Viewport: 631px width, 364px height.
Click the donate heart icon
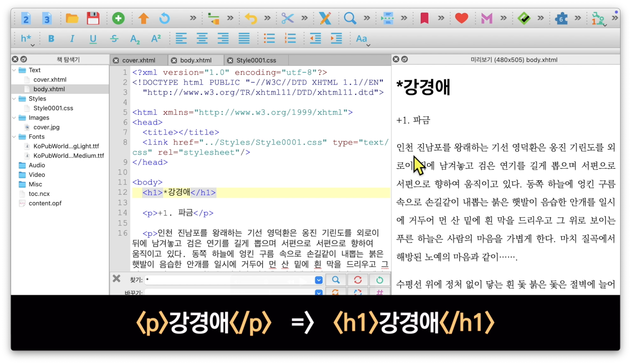tap(461, 18)
